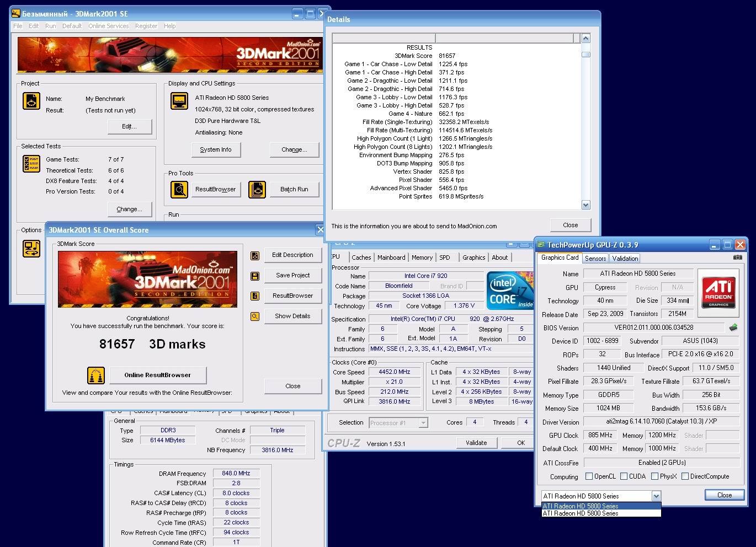Click the Display and CPU Settings monitor icon
This screenshot has width=756, height=547.
click(179, 101)
